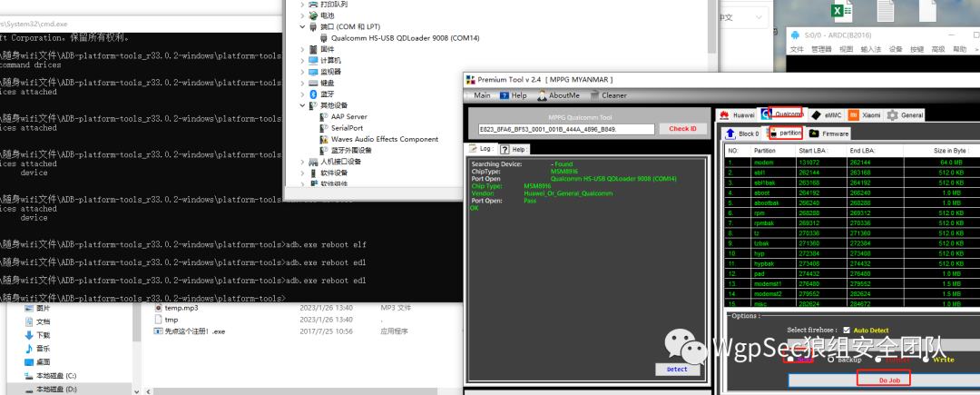Select the Scan radio option
980x395 pixels.
point(791,360)
